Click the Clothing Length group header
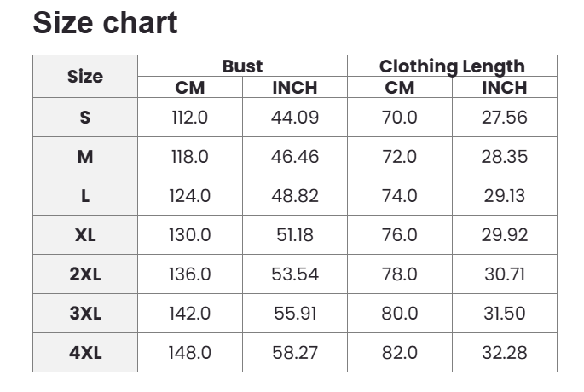 coord(452,66)
